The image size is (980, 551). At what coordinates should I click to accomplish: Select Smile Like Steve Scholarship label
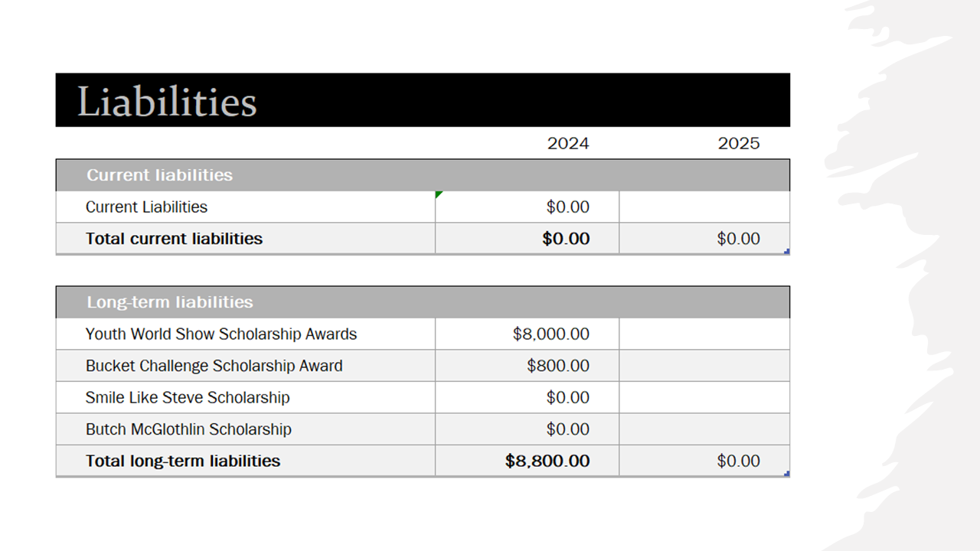pyautogui.click(x=188, y=398)
